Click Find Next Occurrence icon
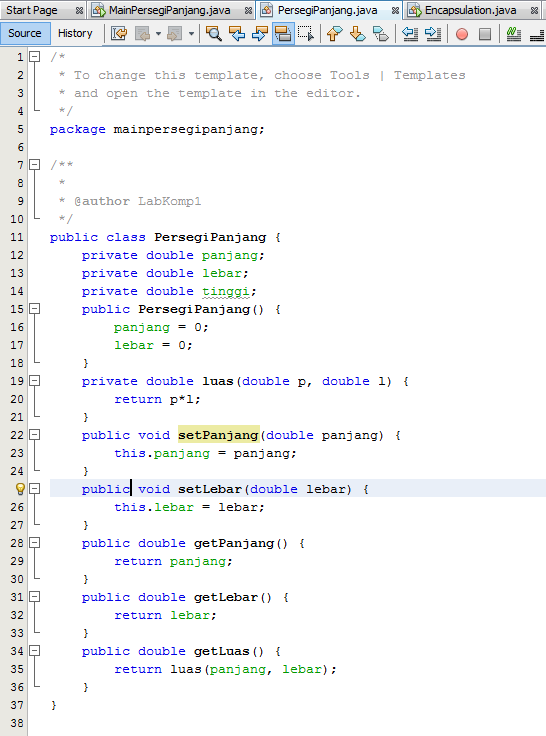 click(260, 33)
